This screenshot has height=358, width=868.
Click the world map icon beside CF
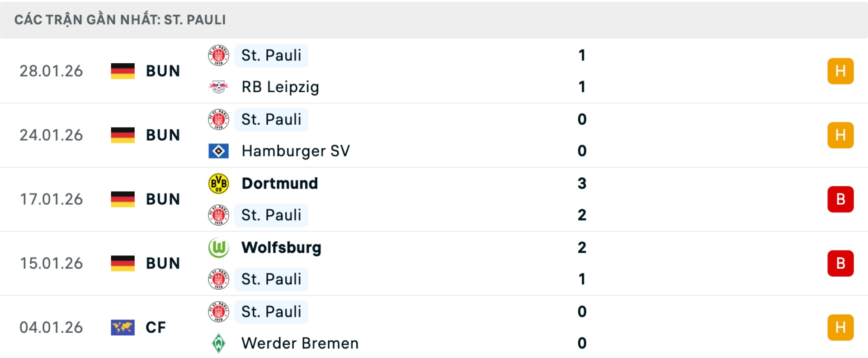point(122,328)
